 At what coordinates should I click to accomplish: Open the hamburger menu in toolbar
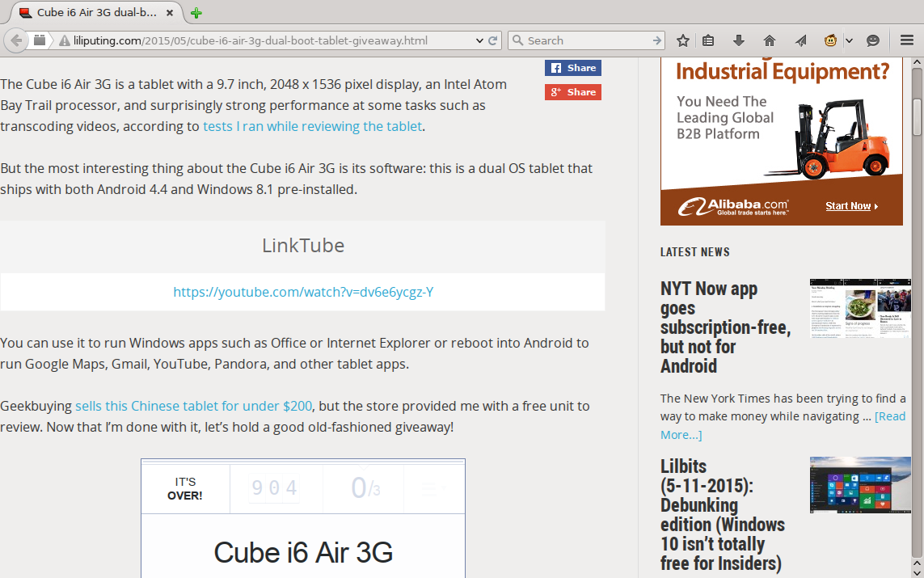[907, 40]
